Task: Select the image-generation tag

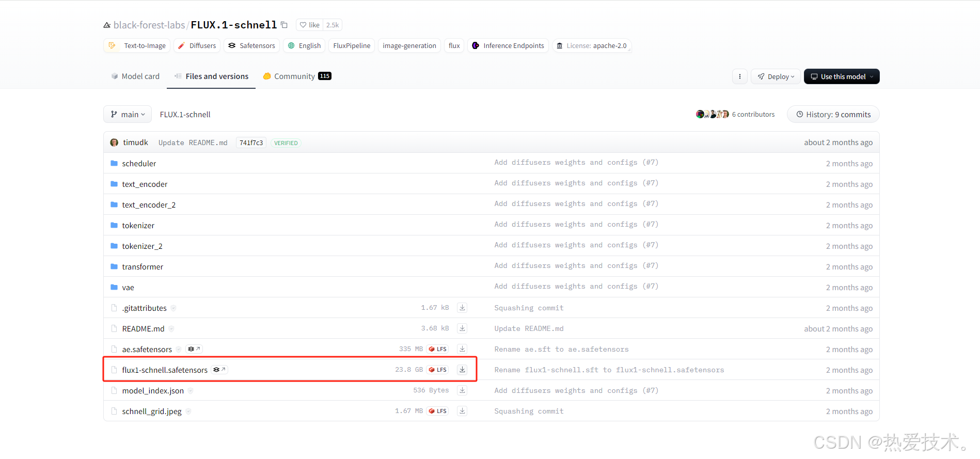Action: tap(409, 45)
